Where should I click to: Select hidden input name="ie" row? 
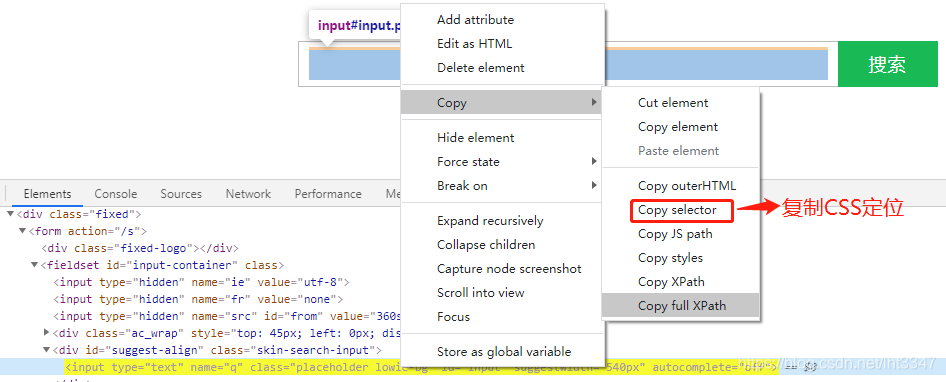coord(201,282)
